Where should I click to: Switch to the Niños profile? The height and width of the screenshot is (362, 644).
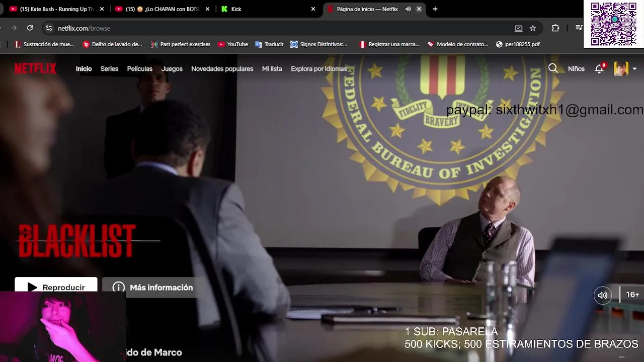(576, 69)
